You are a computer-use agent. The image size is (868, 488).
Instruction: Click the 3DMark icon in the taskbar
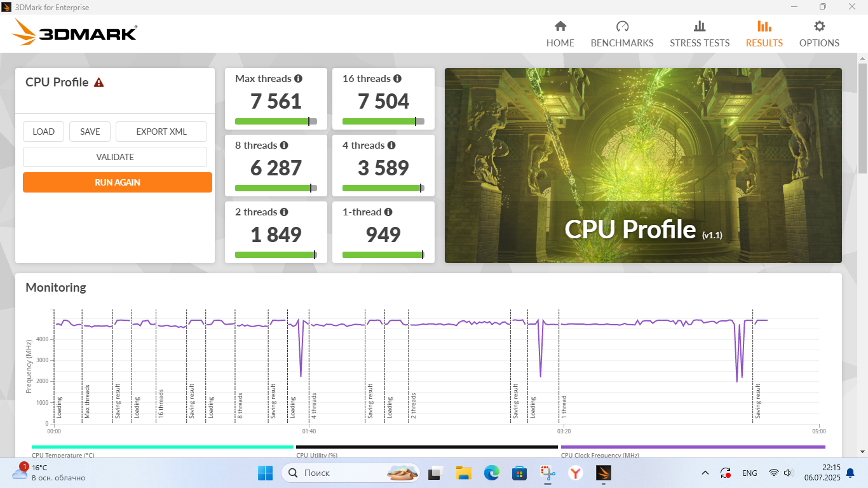click(x=603, y=473)
